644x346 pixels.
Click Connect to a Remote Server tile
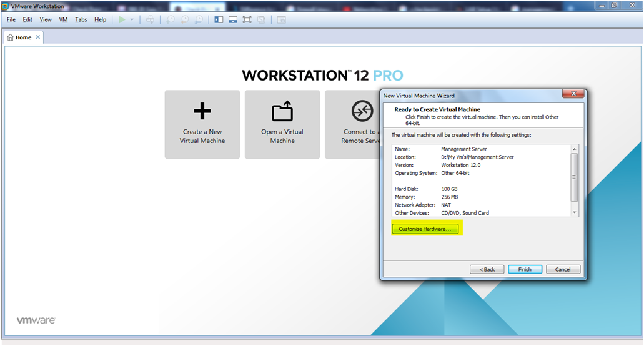pyautogui.click(x=352, y=124)
